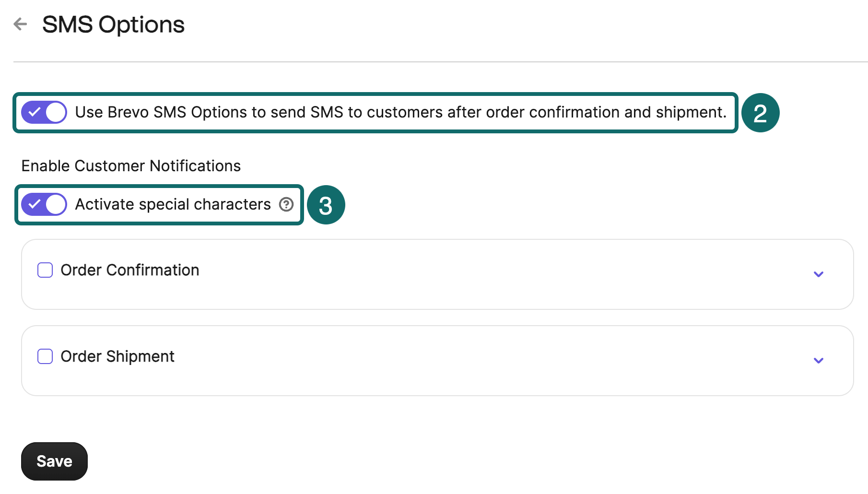The height and width of the screenshot is (494, 868).
Task: Click the Enable Customer Notifications label
Action: [130, 165]
